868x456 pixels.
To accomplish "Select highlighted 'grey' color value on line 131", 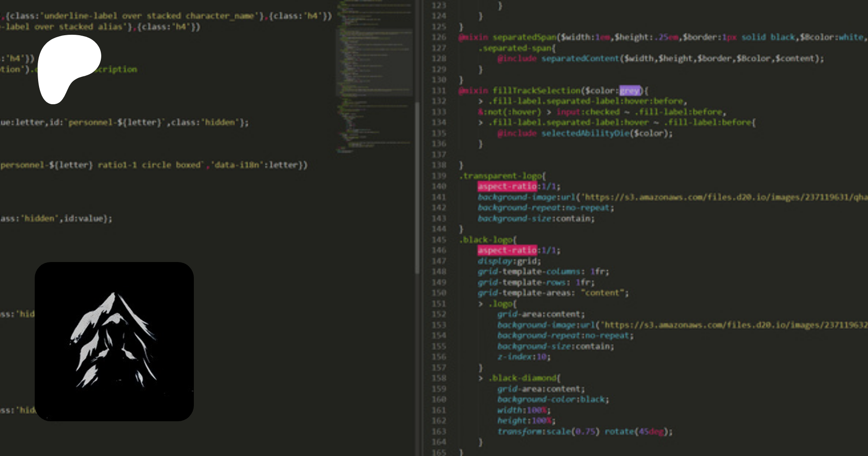I will 630,91.
